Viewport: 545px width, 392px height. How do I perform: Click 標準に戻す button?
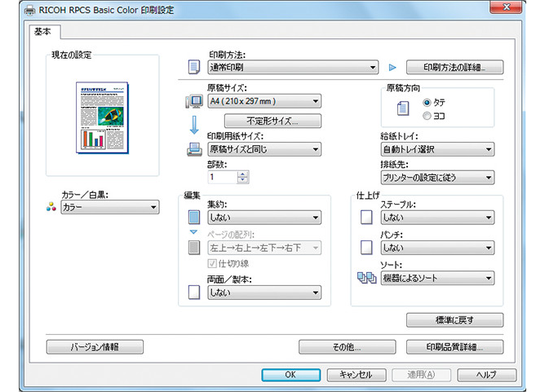454,319
